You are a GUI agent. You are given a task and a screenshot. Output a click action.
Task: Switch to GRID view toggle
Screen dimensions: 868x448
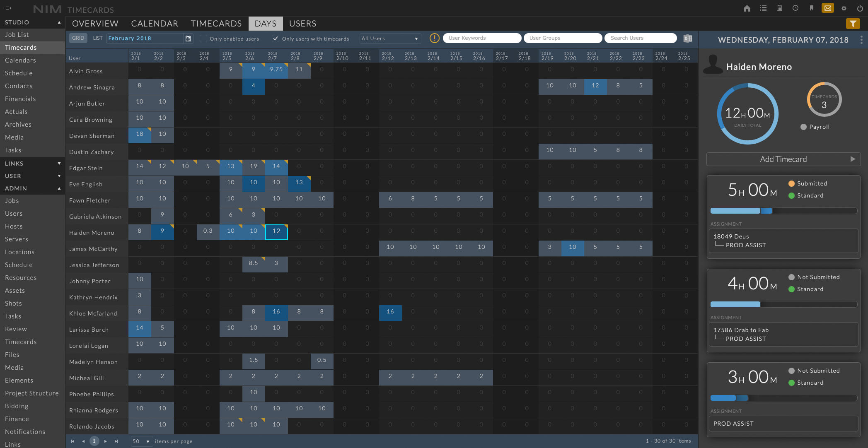pyautogui.click(x=78, y=38)
